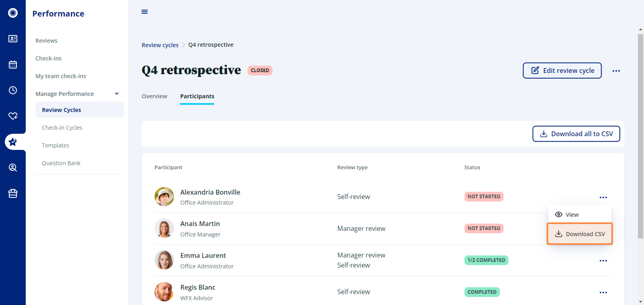The width and height of the screenshot is (644, 305).
Task: Click the 1/2 COMPLETED status badge
Action: coord(486,260)
